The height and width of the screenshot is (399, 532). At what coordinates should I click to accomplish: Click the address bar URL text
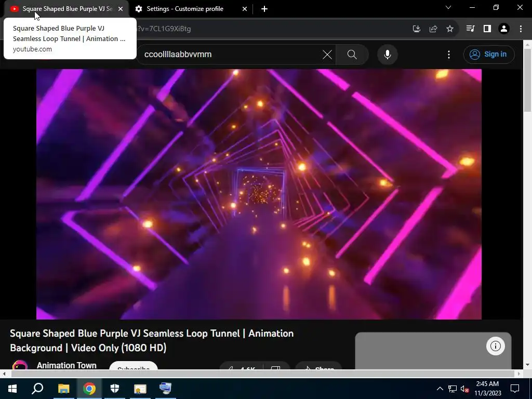(164, 29)
